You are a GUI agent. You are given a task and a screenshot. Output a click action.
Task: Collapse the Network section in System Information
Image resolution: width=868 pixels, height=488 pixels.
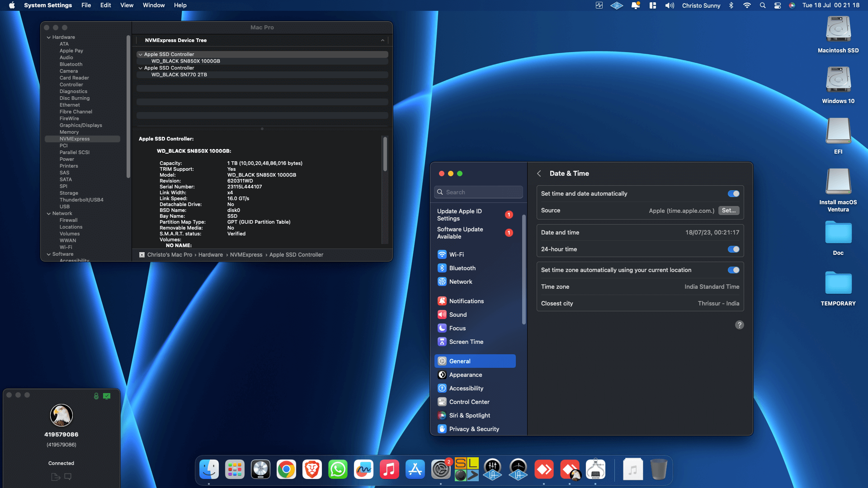click(x=49, y=214)
